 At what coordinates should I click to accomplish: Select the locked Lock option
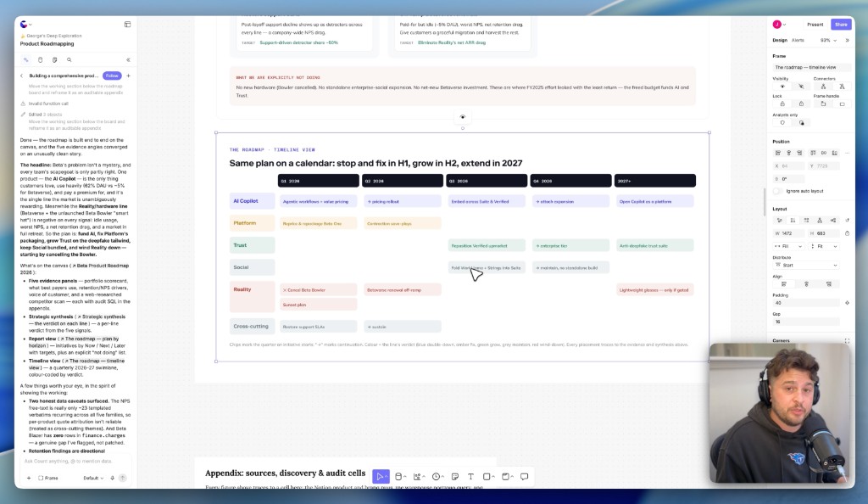tap(801, 104)
